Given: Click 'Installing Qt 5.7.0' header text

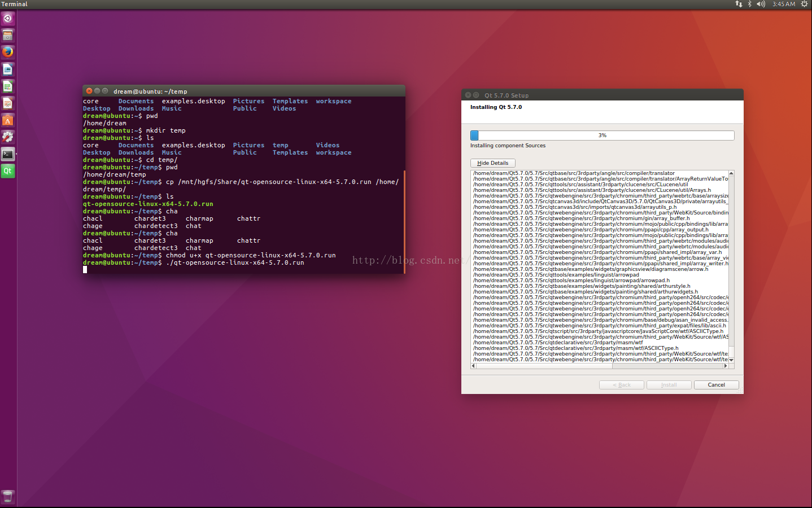Looking at the screenshot, I should point(496,107).
